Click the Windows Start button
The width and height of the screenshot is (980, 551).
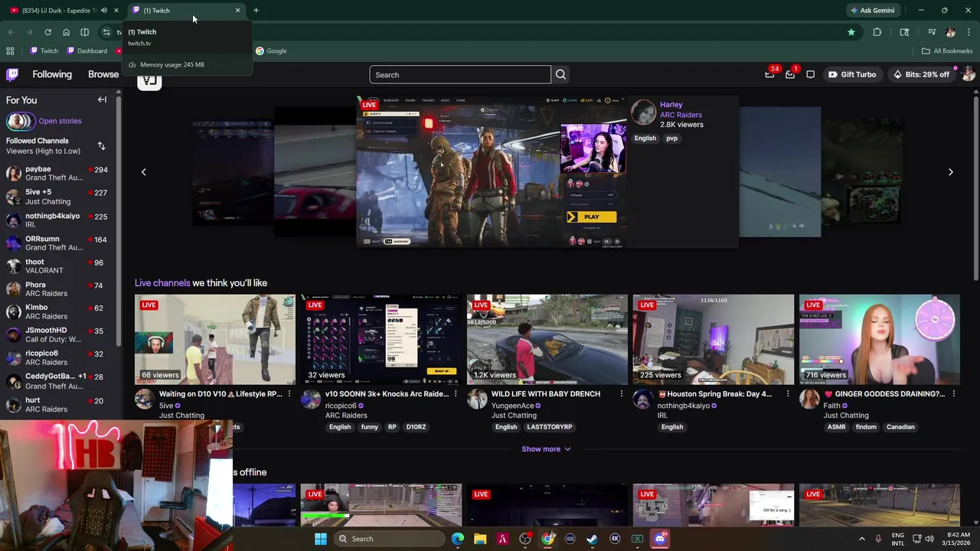tap(321, 539)
